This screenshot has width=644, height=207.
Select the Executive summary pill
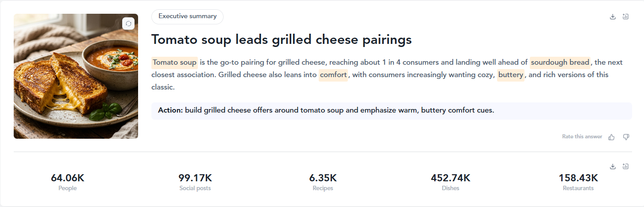[187, 16]
